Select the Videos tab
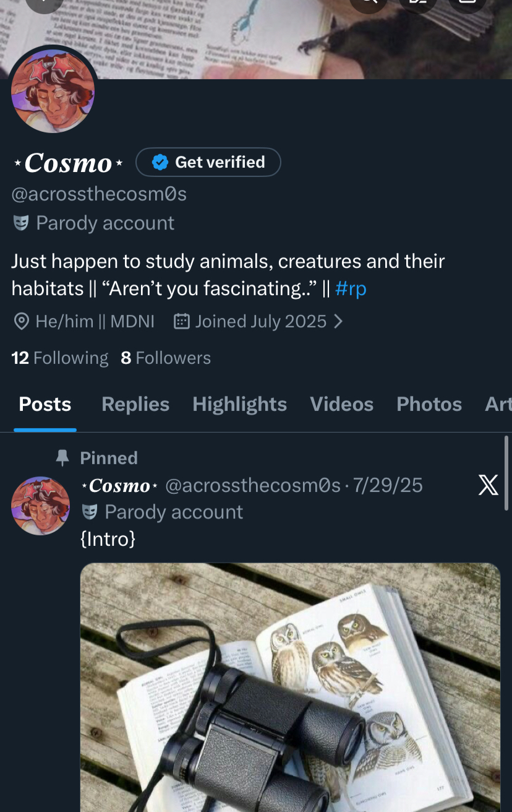 pos(341,404)
